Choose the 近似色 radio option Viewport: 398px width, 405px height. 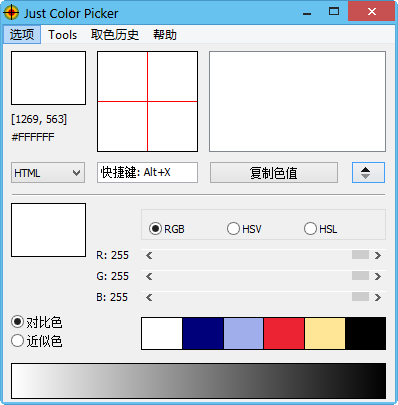click(17, 341)
